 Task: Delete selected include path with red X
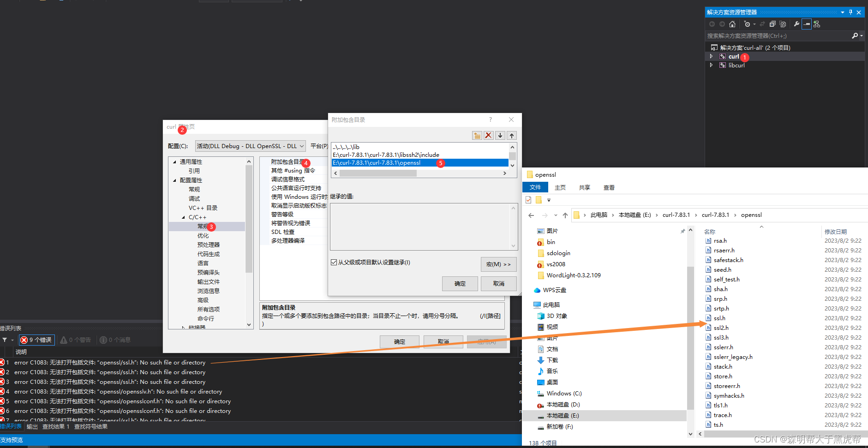[489, 135]
